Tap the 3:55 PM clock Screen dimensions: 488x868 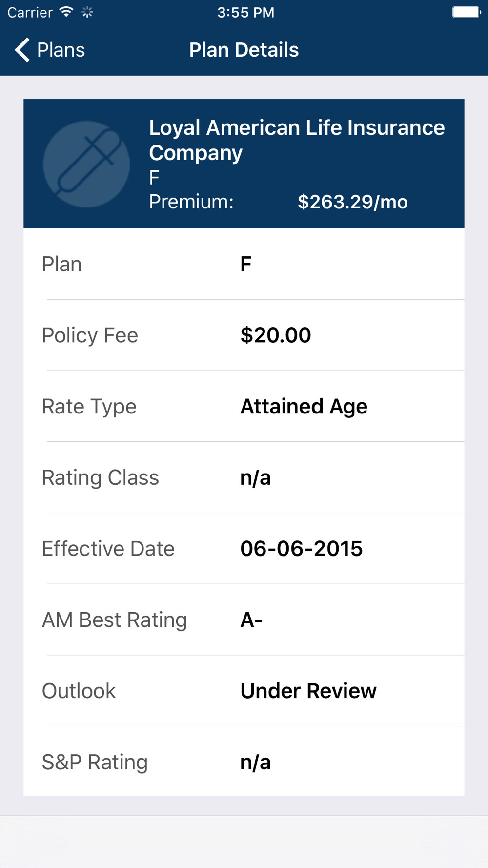(x=245, y=12)
